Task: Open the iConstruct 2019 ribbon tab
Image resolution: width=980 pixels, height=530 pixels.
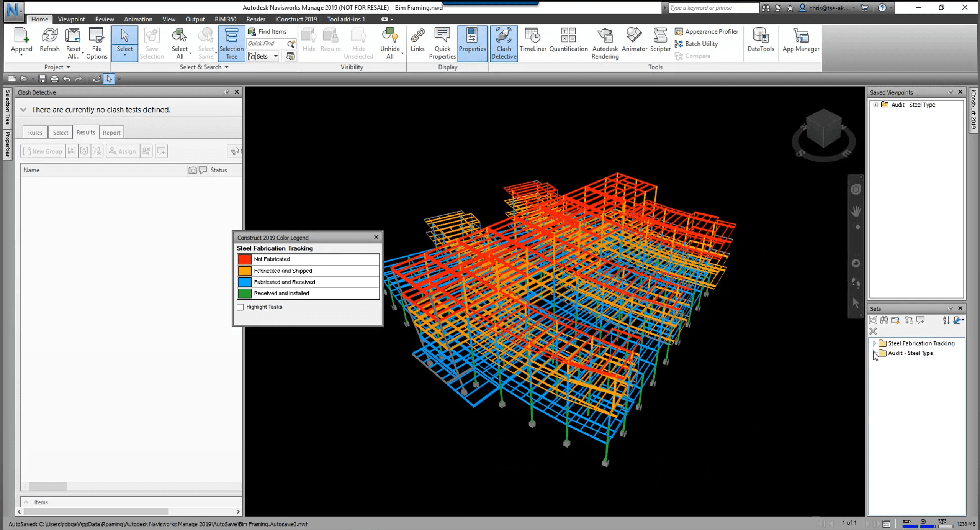Action: [296, 19]
